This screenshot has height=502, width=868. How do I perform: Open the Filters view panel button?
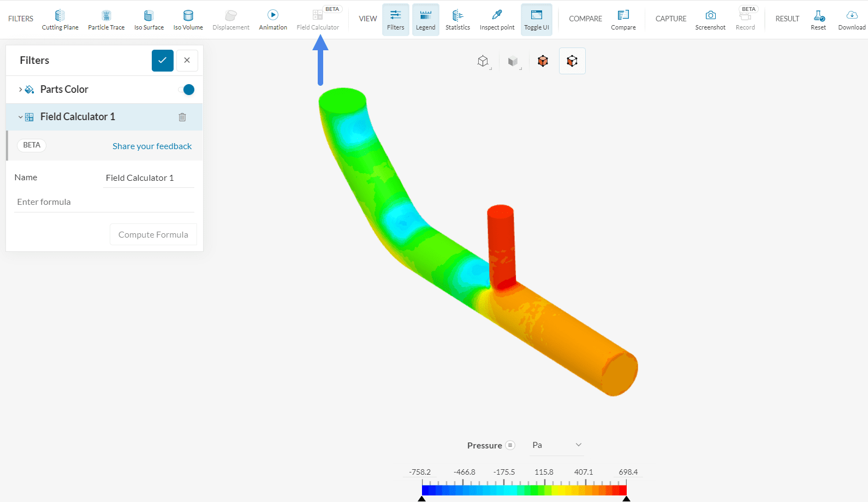tap(395, 20)
